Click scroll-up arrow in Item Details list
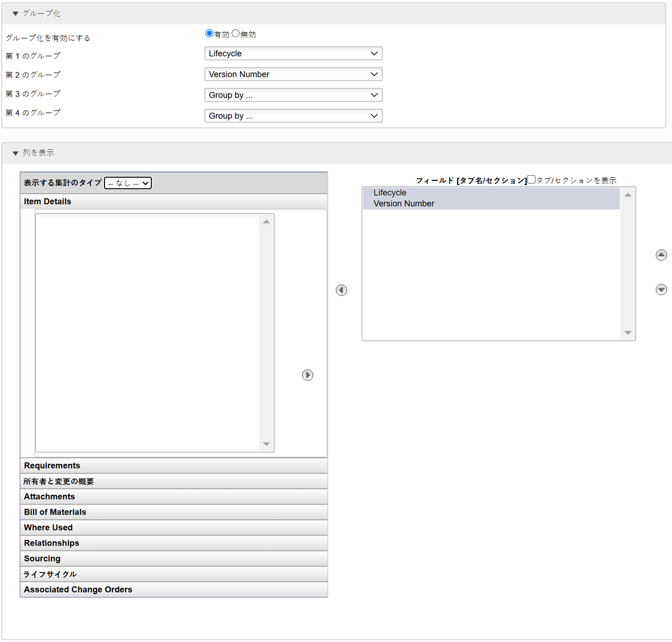 (x=266, y=222)
